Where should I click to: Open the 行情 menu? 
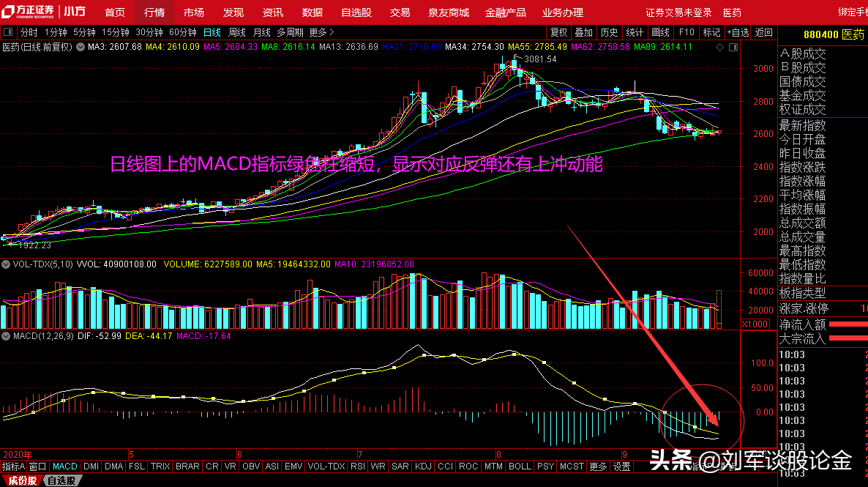[154, 12]
